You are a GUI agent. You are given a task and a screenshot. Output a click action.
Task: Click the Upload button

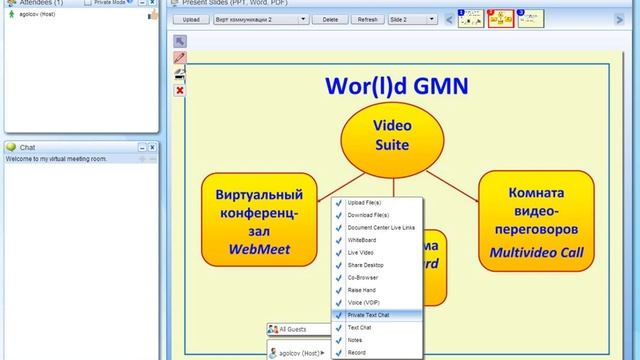point(191,19)
